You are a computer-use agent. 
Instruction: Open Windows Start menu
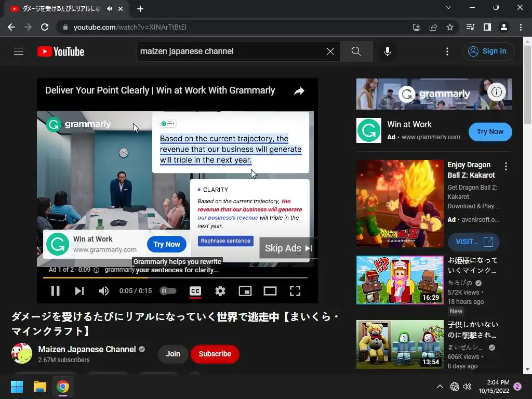17,387
